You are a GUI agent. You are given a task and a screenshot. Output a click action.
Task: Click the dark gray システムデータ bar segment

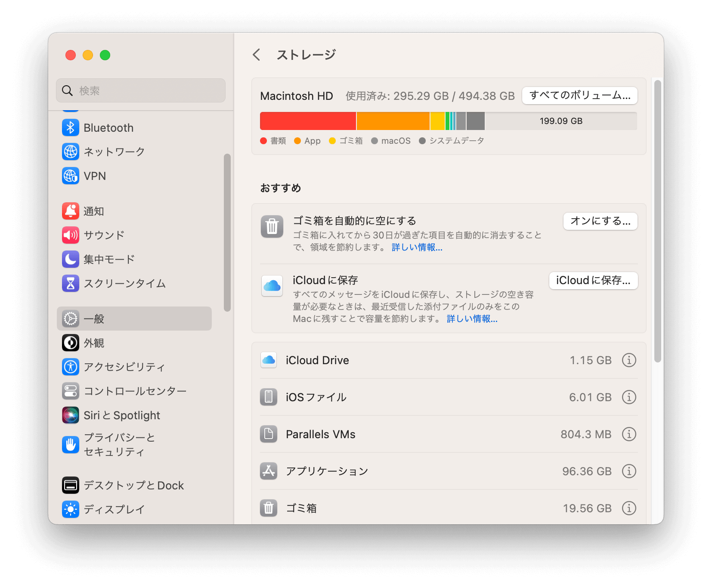[x=476, y=121]
